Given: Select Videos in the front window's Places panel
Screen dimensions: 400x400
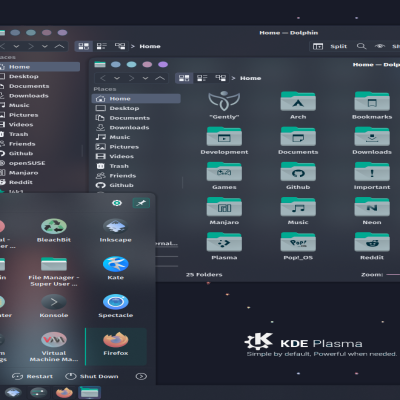Looking at the screenshot, I should click(136, 156).
